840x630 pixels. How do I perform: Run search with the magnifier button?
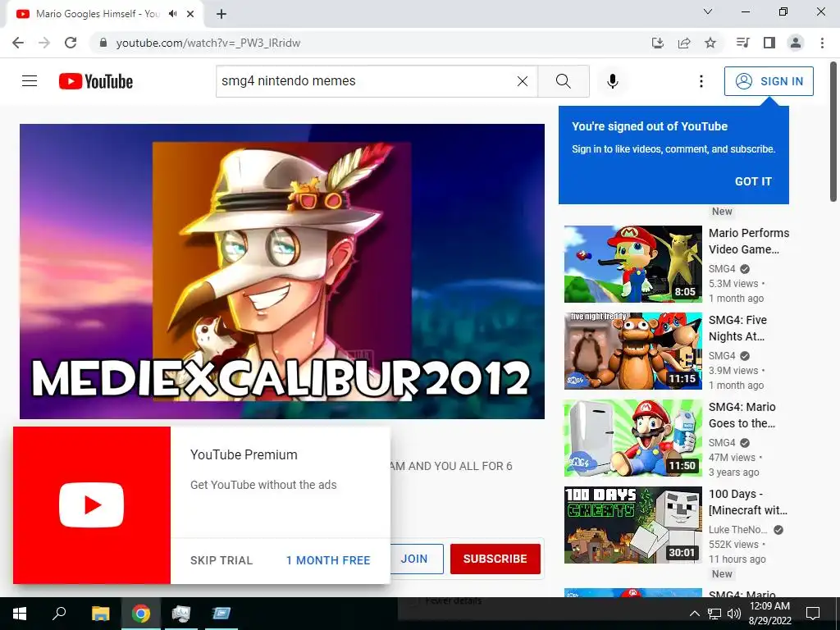563,81
